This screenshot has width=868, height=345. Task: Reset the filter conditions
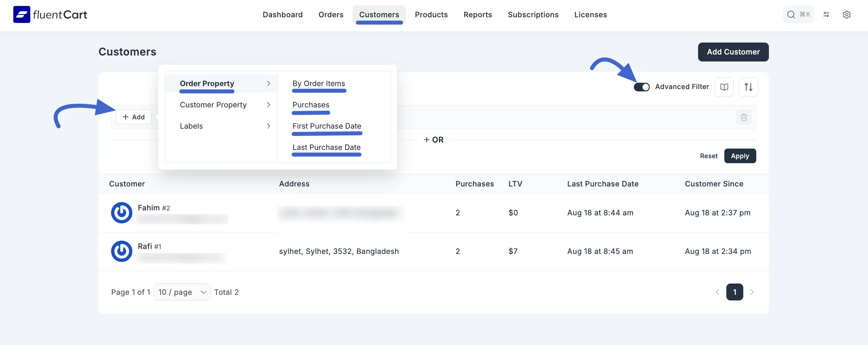(709, 156)
